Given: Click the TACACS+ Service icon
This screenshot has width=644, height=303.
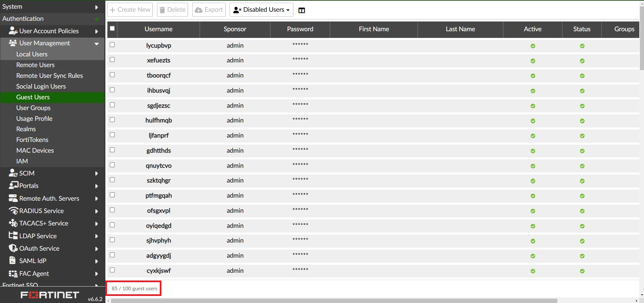Looking at the screenshot, I should click(13, 223).
